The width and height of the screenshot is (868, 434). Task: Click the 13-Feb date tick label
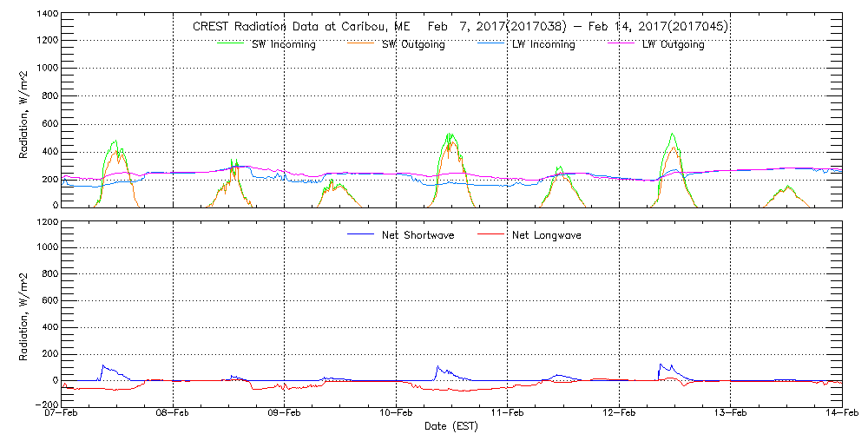point(731,415)
